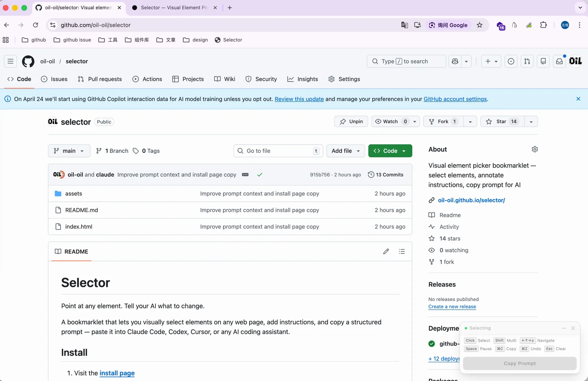The image size is (588, 381).
Task: Edit the About section gear icon
Action: (535, 149)
